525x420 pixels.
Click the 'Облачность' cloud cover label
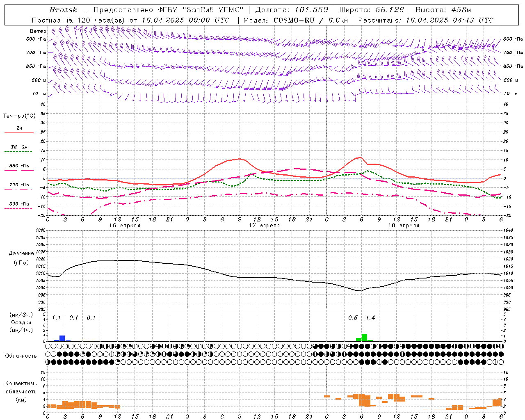pyautogui.click(x=21, y=356)
